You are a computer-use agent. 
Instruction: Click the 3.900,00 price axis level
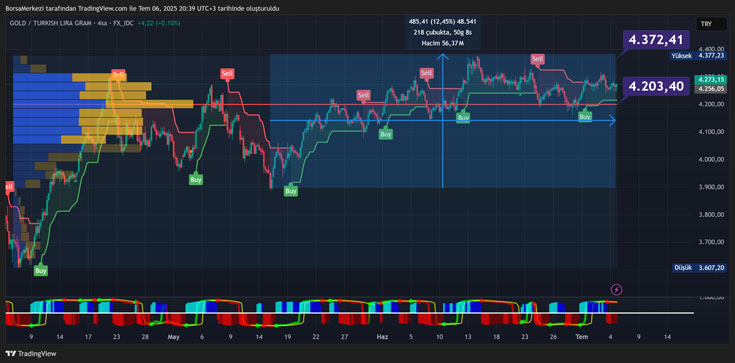tap(711, 187)
